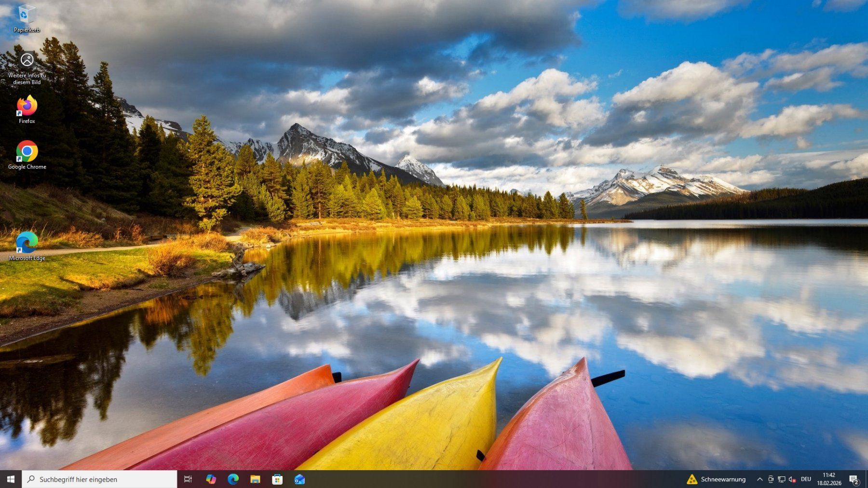Open the clock showing 11:42 and date
Viewport: 868px width, 488px height.
pos(829,479)
